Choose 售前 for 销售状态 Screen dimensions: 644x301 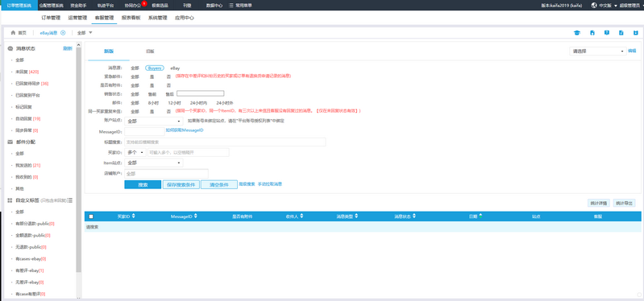(152, 94)
